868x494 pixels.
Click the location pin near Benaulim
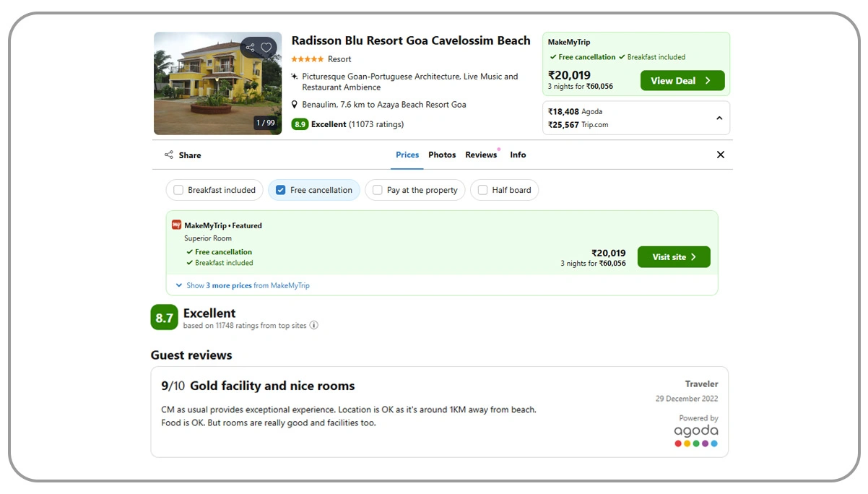coord(294,104)
